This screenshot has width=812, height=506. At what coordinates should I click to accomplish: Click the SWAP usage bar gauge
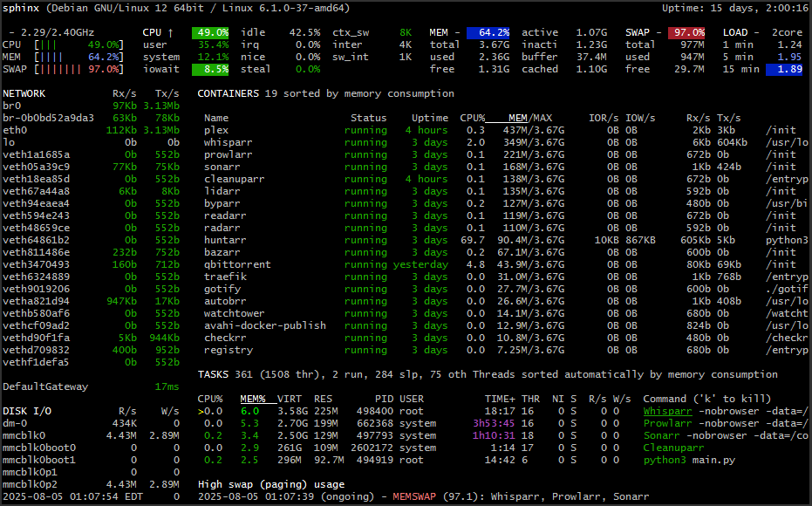[79, 69]
